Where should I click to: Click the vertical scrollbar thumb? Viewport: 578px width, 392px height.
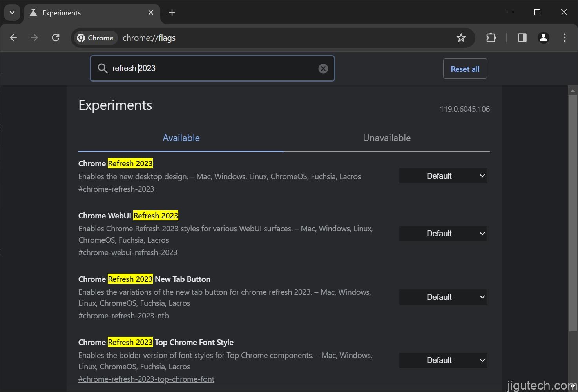click(573, 214)
